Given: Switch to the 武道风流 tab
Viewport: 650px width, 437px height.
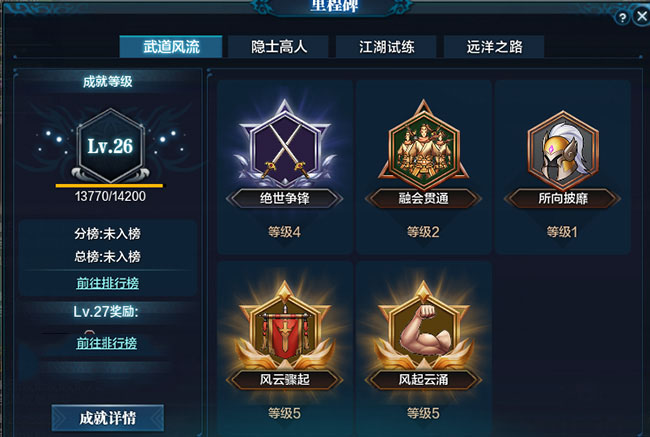Looking at the screenshot, I should (171, 46).
